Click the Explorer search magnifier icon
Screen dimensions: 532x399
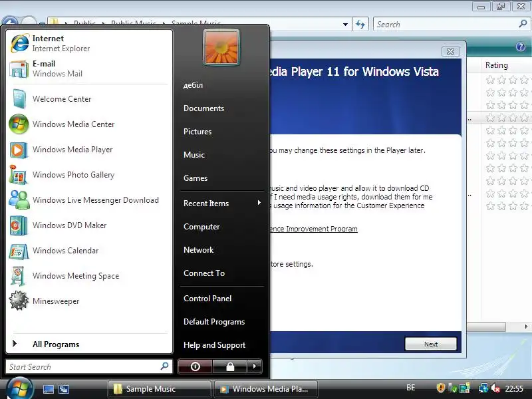523,24
